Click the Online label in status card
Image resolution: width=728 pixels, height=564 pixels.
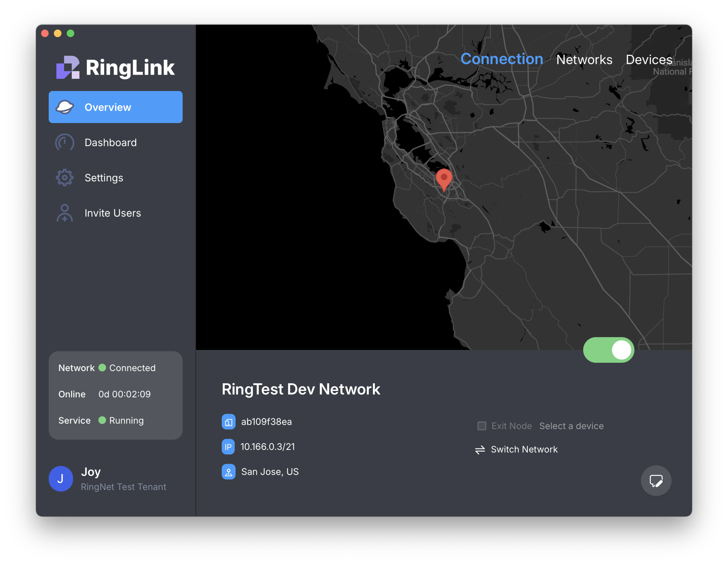coord(72,394)
